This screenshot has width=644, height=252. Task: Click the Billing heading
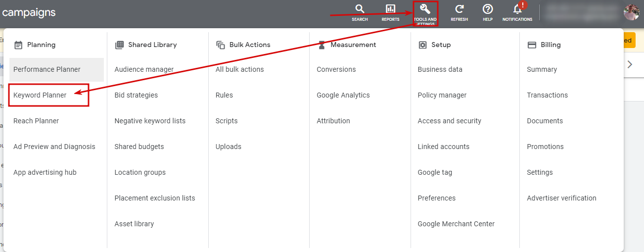(551, 45)
